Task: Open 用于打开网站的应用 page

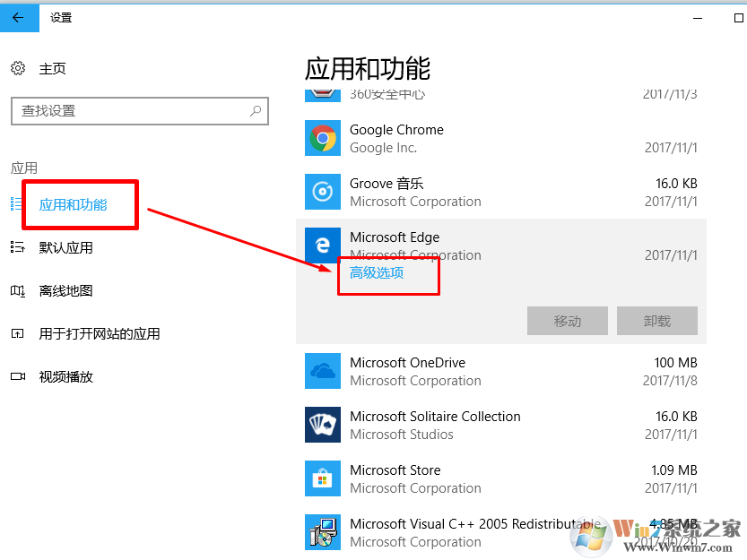Action: click(99, 334)
